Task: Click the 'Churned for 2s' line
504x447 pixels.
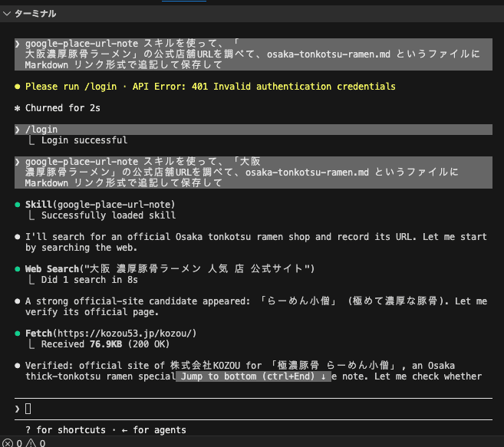Action: pyautogui.click(x=63, y=108)
